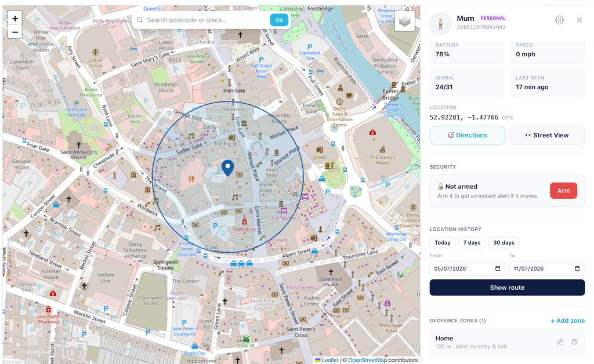Click the Core VR arcade icon
Viewport: 594px width, 364px height.
coord(246,339)
